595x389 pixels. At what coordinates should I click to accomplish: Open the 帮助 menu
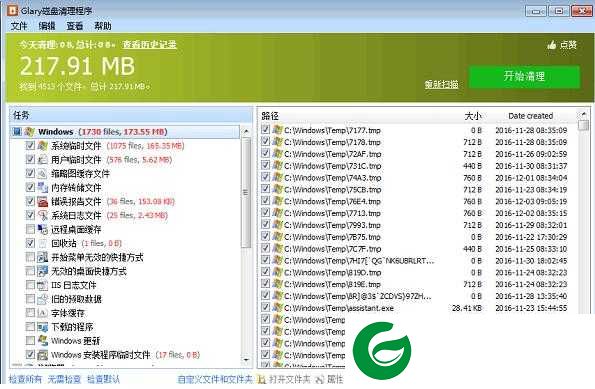pos(102,26)
